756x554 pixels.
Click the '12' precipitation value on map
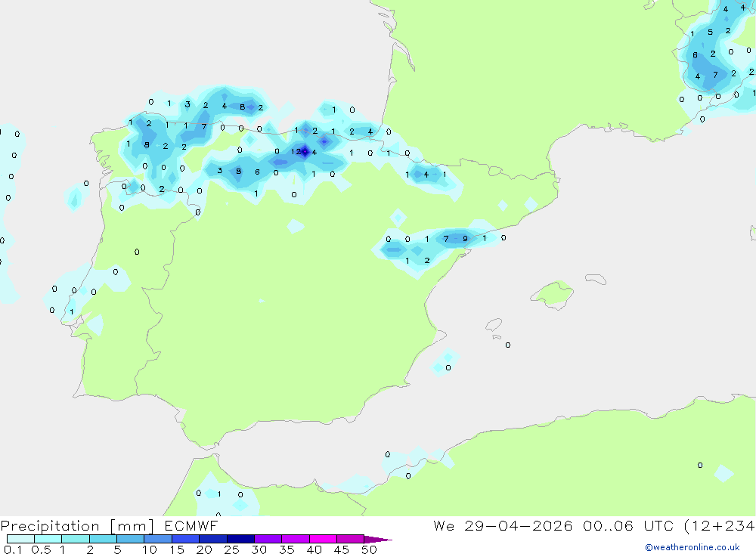point(296,152)
